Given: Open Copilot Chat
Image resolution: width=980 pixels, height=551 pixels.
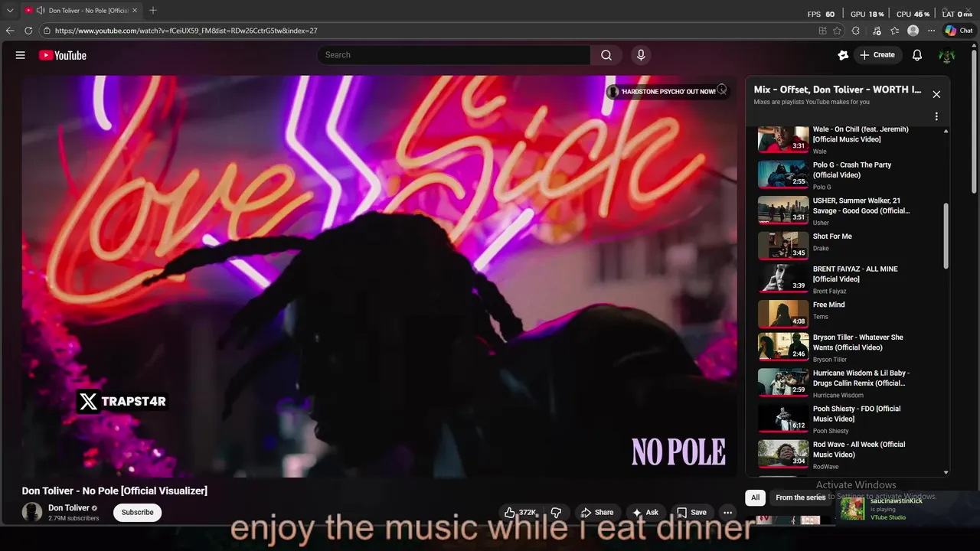Looking at the screenshot, I should click(x=959, y=31).
